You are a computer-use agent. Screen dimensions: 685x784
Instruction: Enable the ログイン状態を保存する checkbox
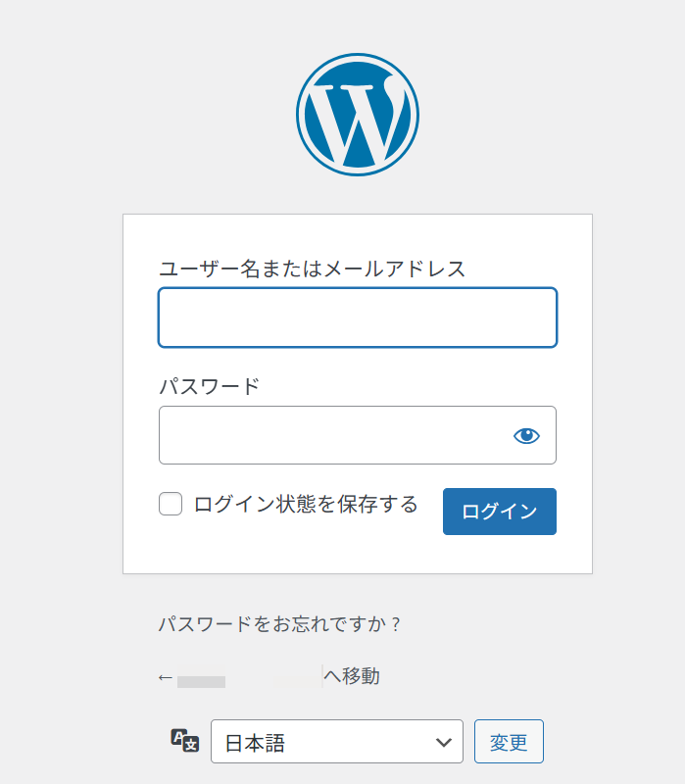click(171, 505)
